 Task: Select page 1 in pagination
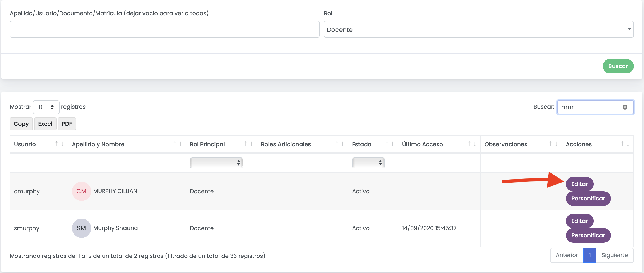(x=590, y=255)
